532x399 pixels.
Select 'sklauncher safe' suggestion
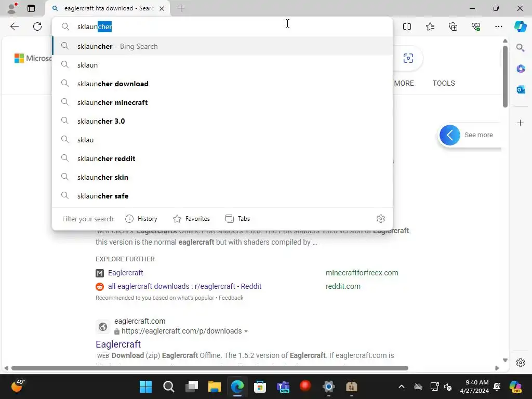[222, 196]
